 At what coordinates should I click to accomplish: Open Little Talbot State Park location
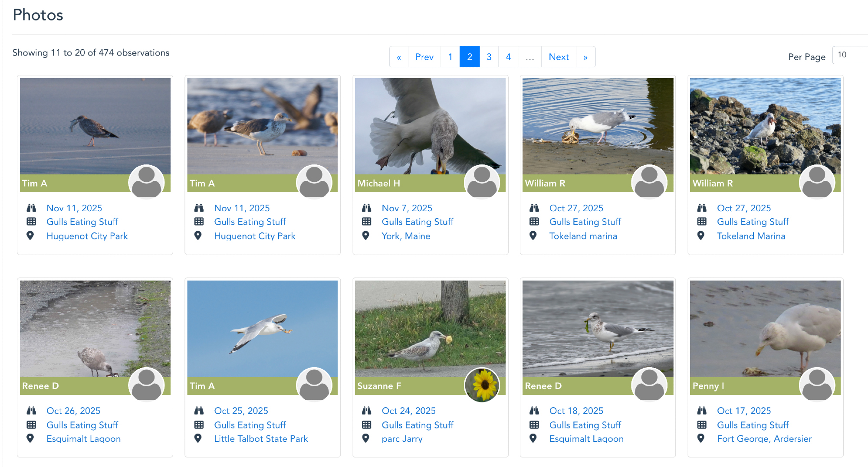261,439
